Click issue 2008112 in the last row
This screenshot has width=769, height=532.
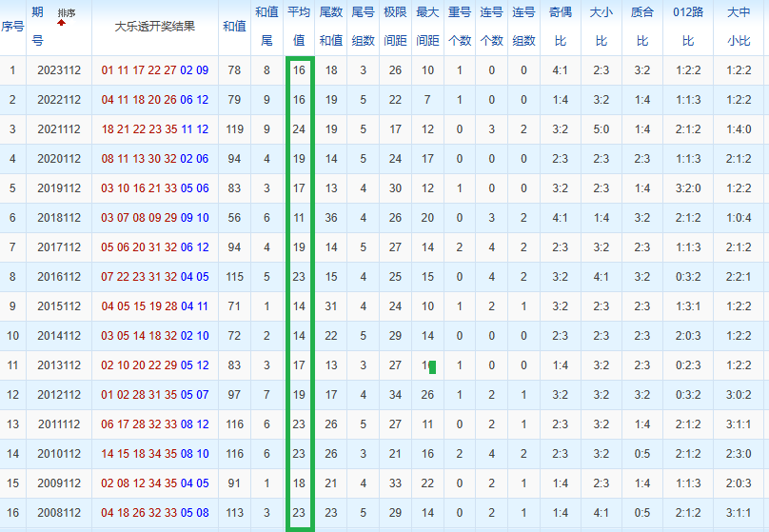coord(59,513)
